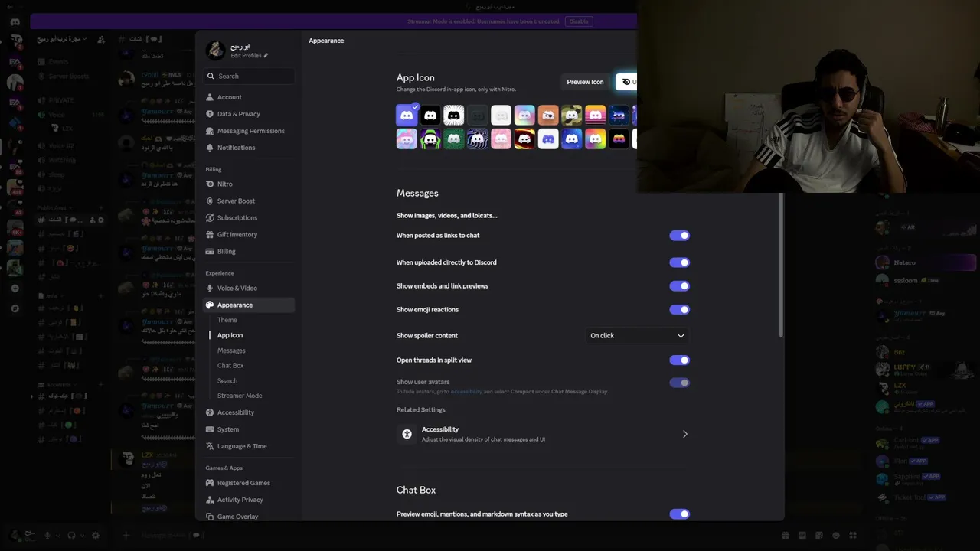
Task: Toggle images when uploaded directly to Discord
Action: coord(679,262)
